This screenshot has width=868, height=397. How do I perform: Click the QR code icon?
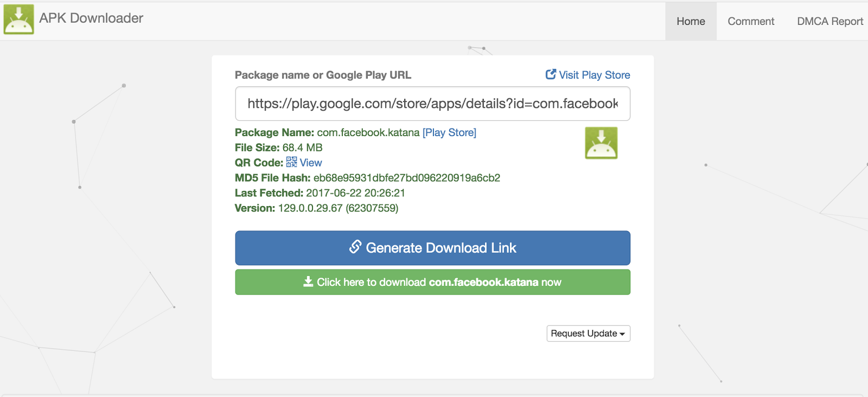(292, 162)
